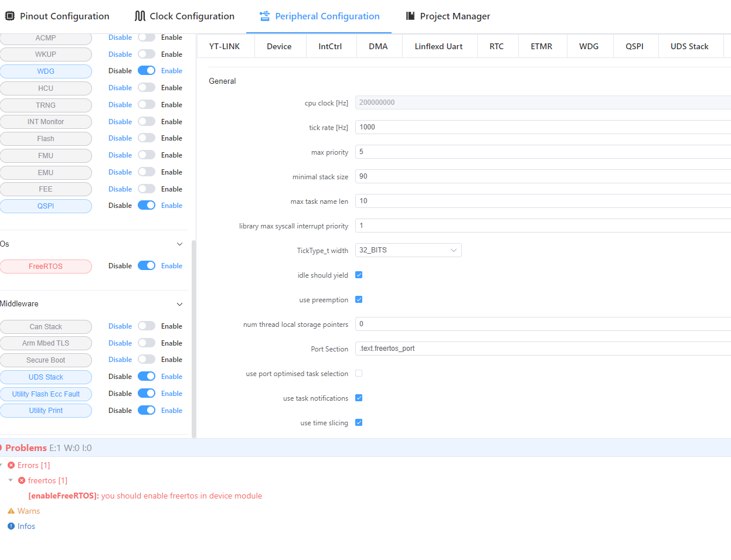Switch to the Linflexd Uart tab
The width and height of the screenshot is (731, 560).
438,46
